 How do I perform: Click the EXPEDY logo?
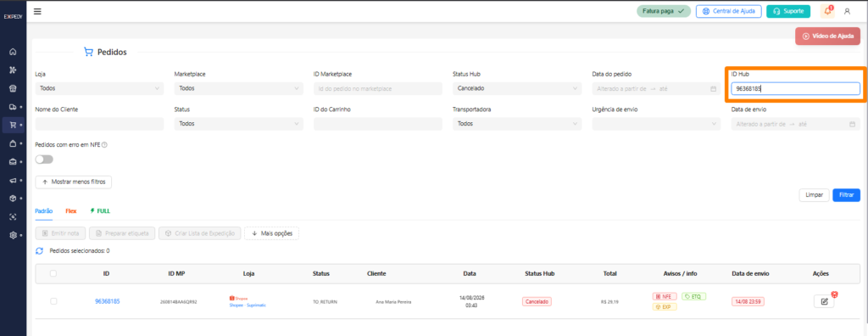[x=13, y=17]
